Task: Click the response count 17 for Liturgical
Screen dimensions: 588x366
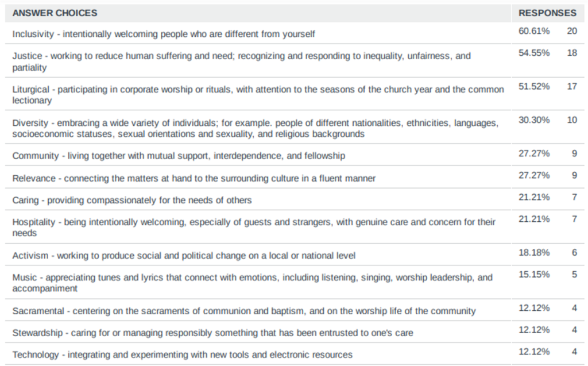Action: (572, 86)
